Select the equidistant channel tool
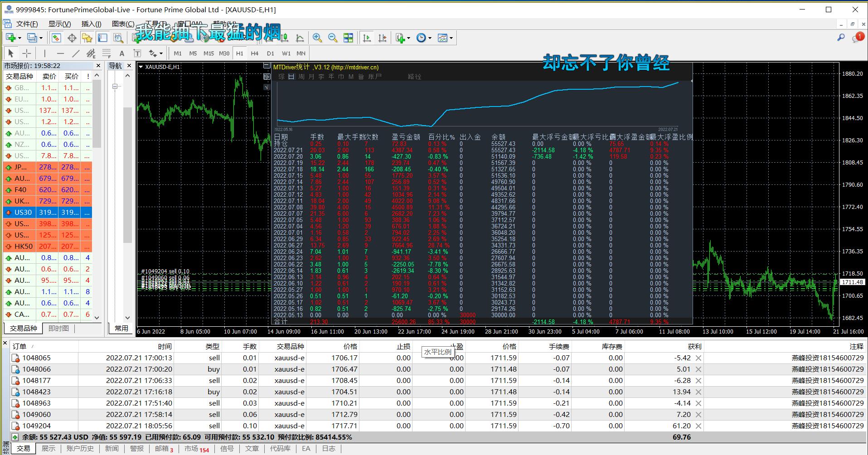This screenshot has width=868, height=455. coord(91,53)
